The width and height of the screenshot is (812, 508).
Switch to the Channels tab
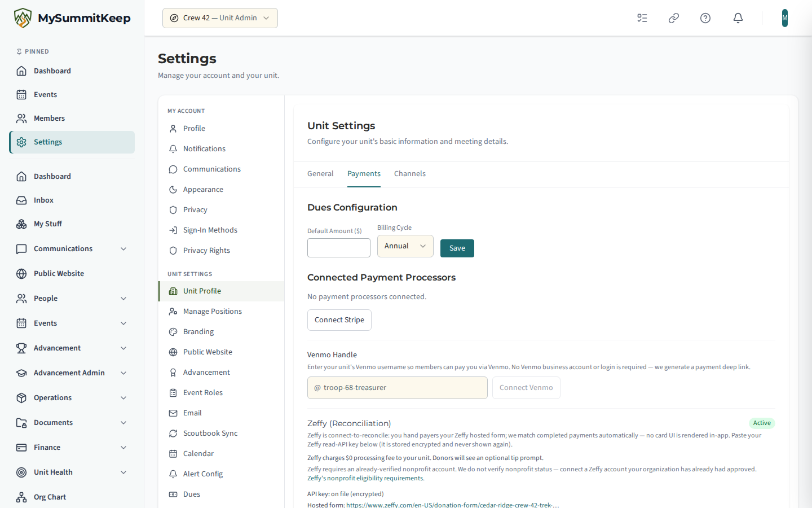pyautogui.click(x=410, y=174)
